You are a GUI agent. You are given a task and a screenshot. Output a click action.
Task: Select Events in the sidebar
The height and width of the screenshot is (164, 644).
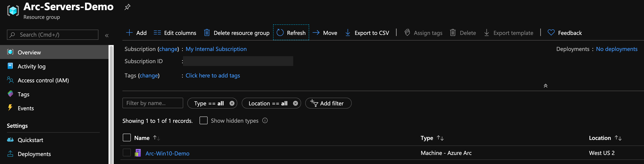[54, 108]
